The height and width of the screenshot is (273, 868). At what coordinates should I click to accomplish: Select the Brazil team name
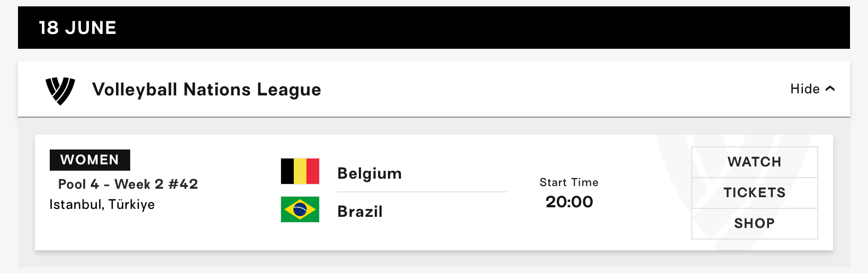coord(360,212)
